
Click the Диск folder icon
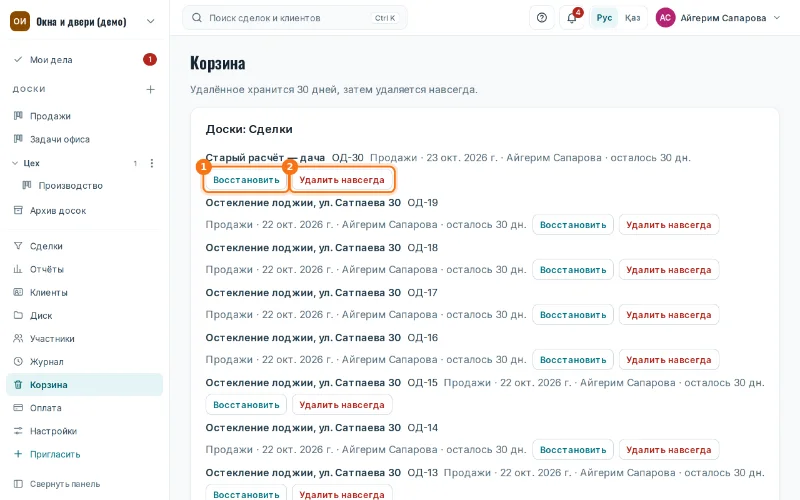coord(18,315)
